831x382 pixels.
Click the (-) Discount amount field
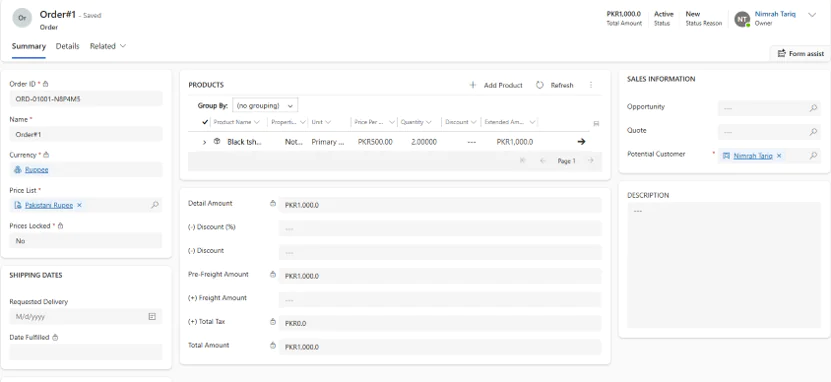(x=440, y=252)
